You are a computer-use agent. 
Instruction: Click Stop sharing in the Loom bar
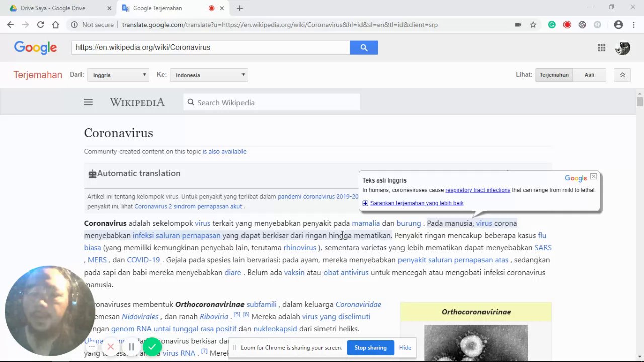coord(370,348)
